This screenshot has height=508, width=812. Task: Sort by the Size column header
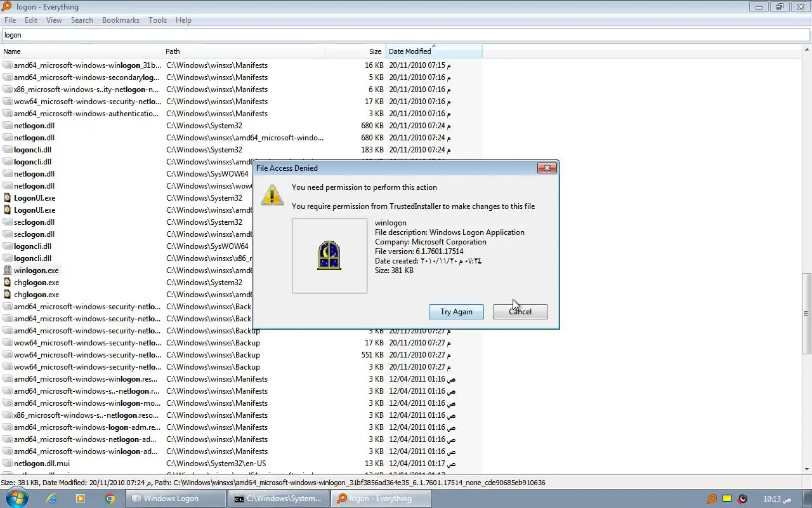point(355,51)
